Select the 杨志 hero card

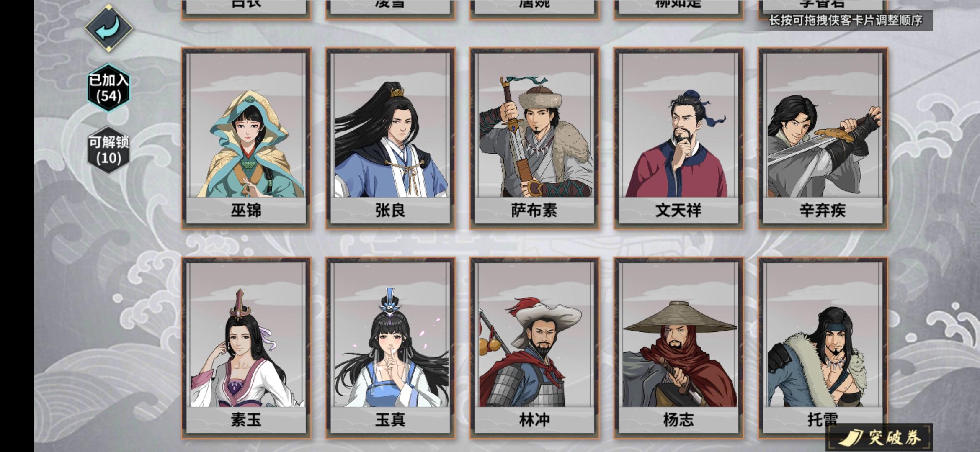(678, 347)
